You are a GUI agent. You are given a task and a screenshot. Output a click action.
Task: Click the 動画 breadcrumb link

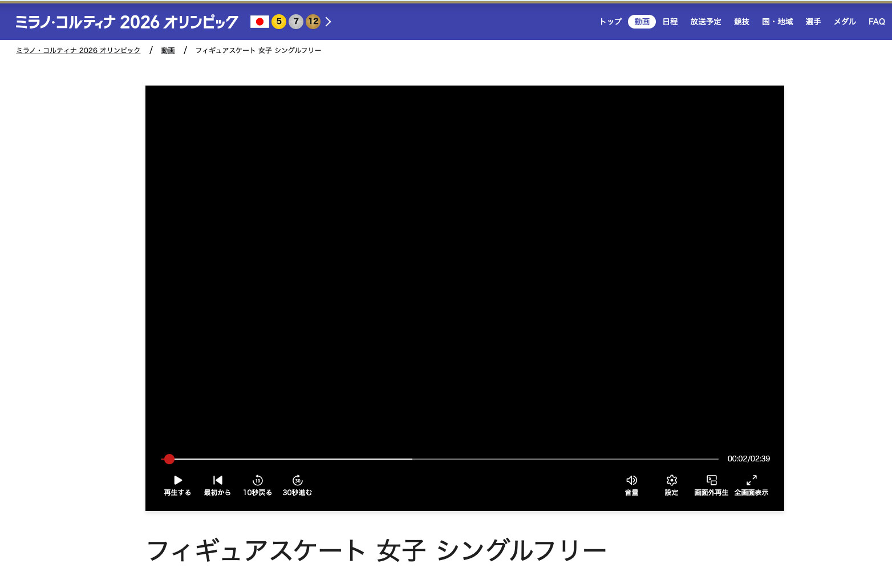[x=168, y=51]
